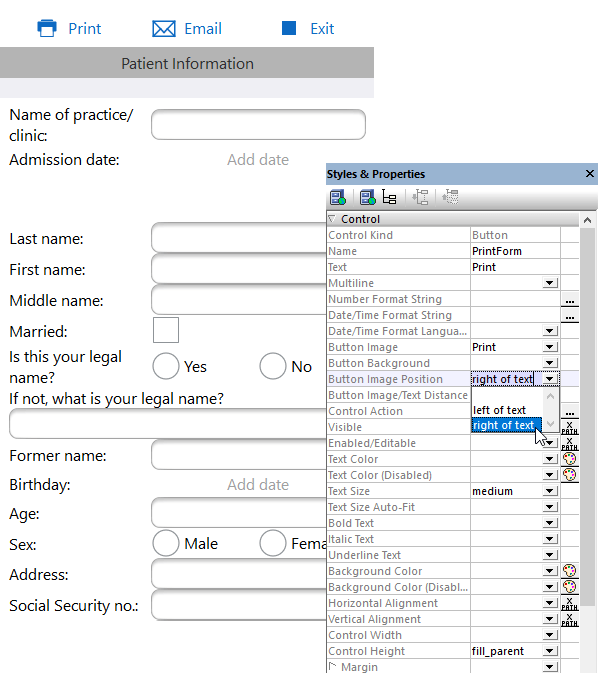
Task: Open the Text Size dropdown
Action: (549, 491)
